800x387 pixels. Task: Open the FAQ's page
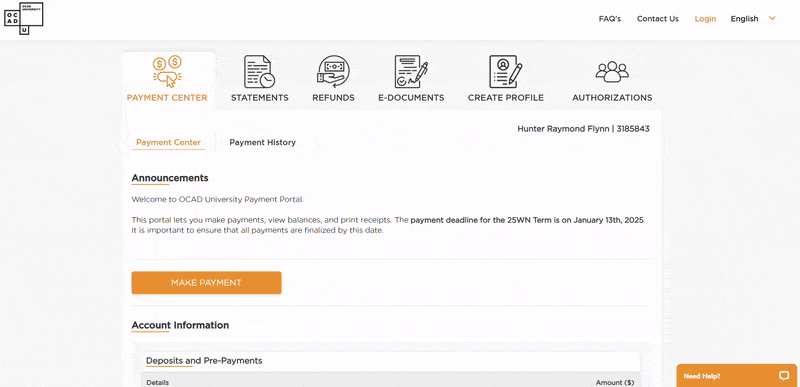(610, 19)
